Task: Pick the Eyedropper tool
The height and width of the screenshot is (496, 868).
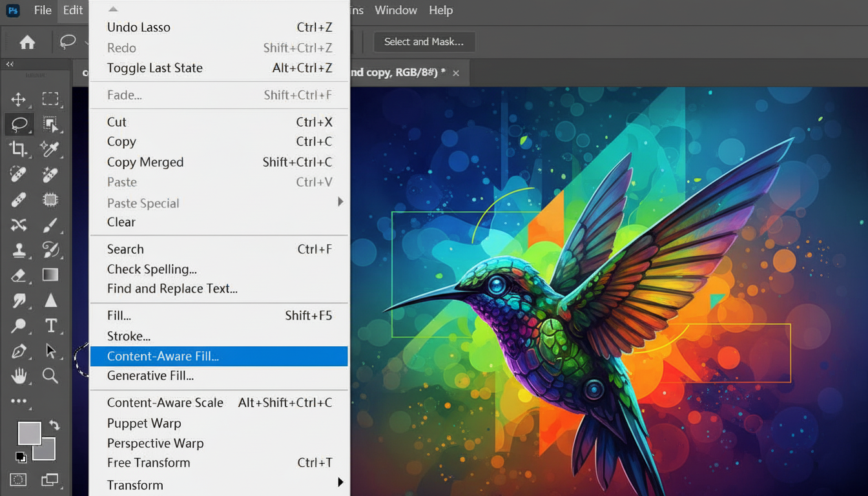Action: coord(50,149)
